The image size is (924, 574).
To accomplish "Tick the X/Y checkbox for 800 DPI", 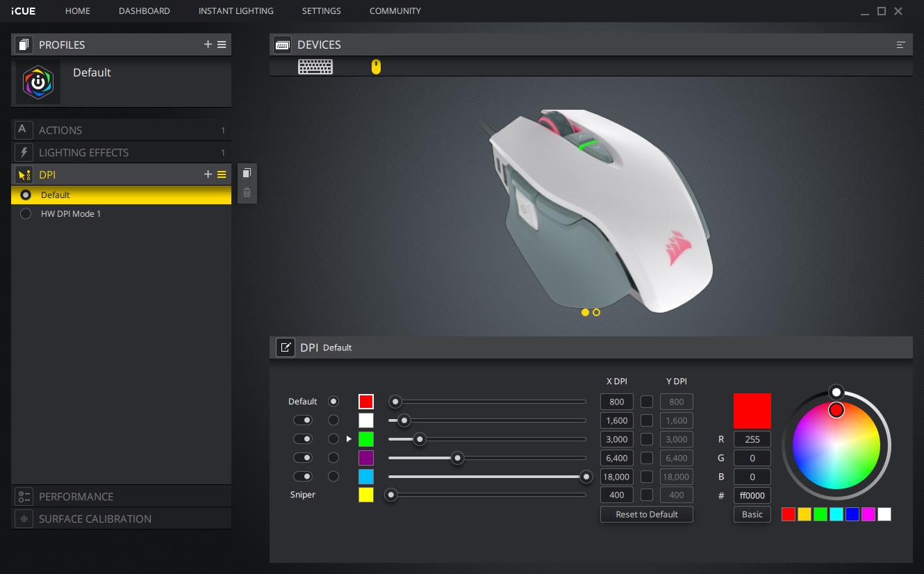I will tap(647, 402).
